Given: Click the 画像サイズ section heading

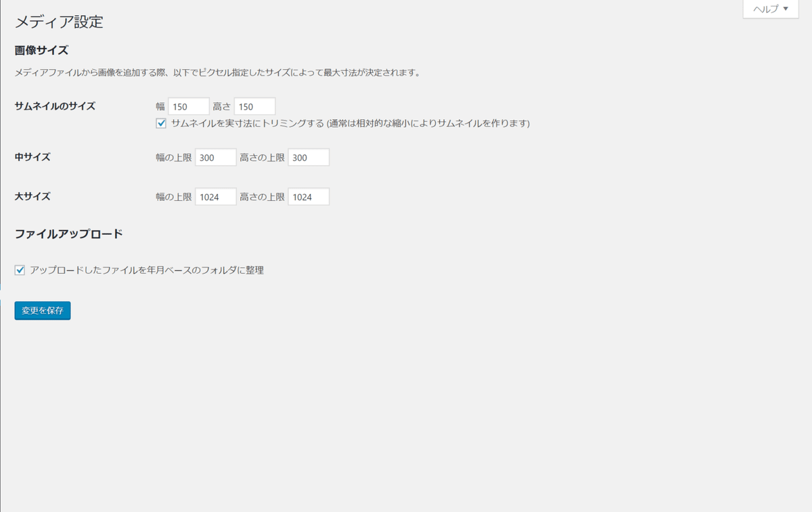Looking at the screenshot, I should [42, 50].
